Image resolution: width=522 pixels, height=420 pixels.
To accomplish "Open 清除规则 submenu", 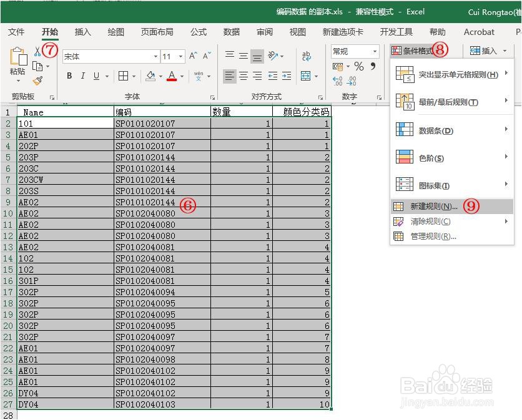I will pos(452,222).
